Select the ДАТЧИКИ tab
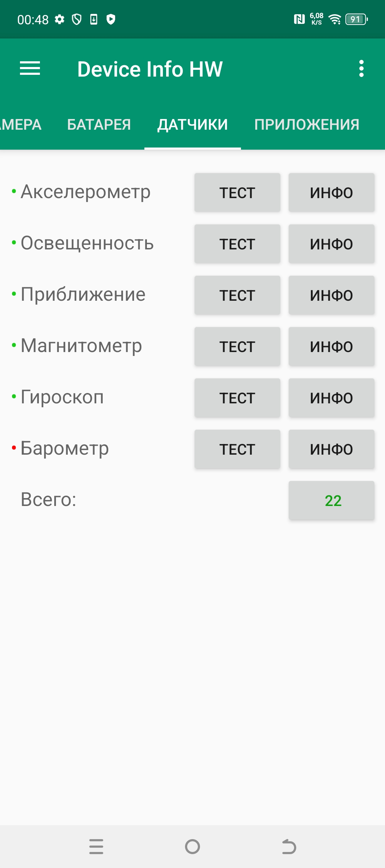 [x=192, y=125]
